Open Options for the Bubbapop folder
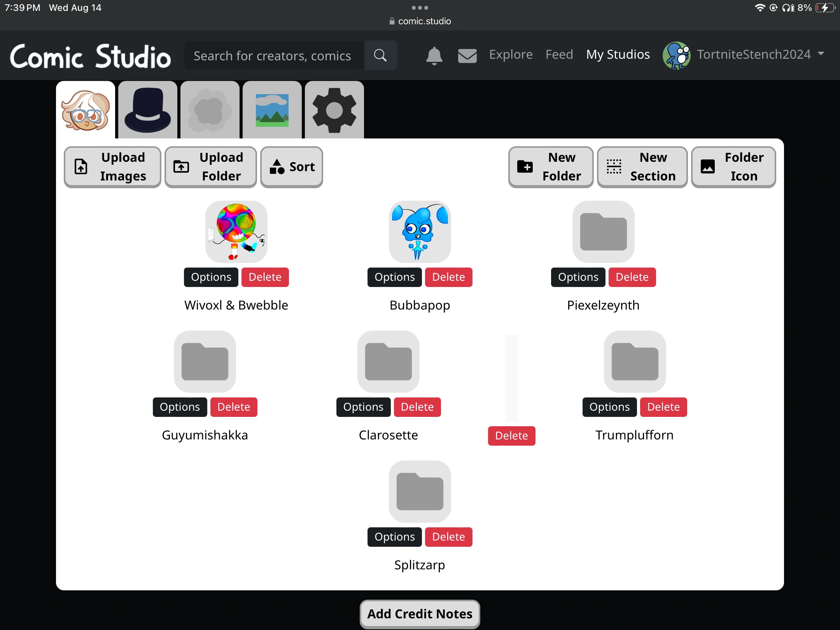 coord(394,277)
